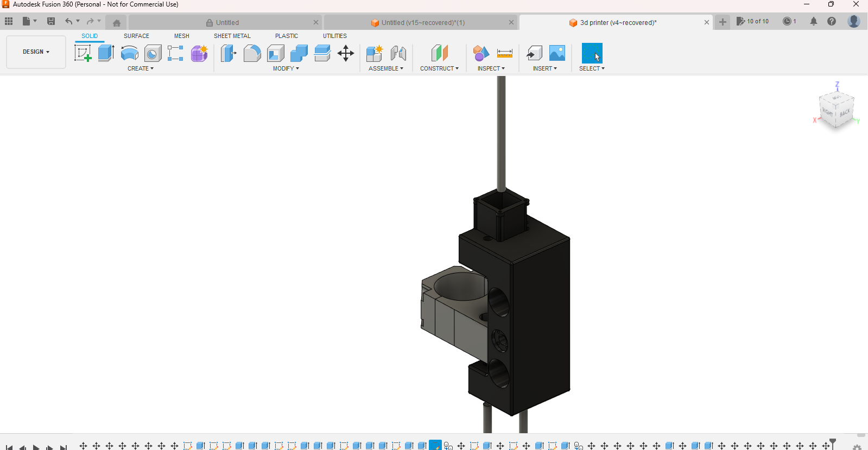The width and height of the screenshot is (868, 450).
Task: Select the Measure tool icon
Action: click(x=505, y=53)
